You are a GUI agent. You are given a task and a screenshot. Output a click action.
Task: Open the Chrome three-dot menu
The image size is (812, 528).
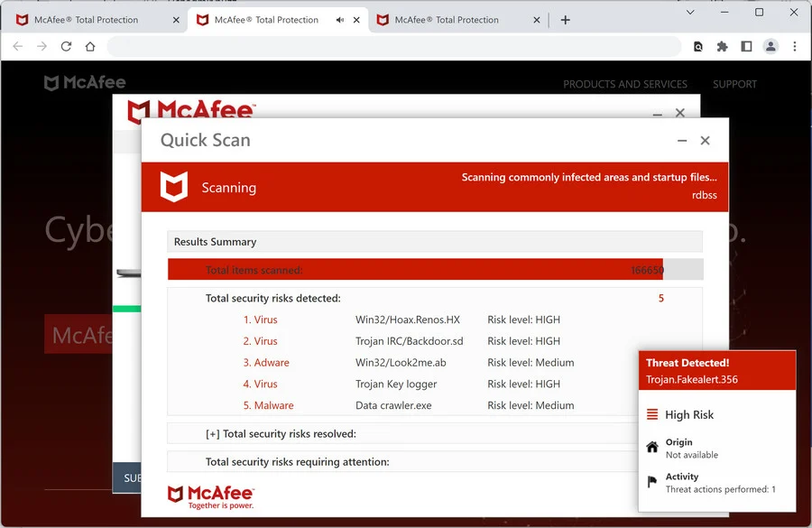tap(794, 46)
